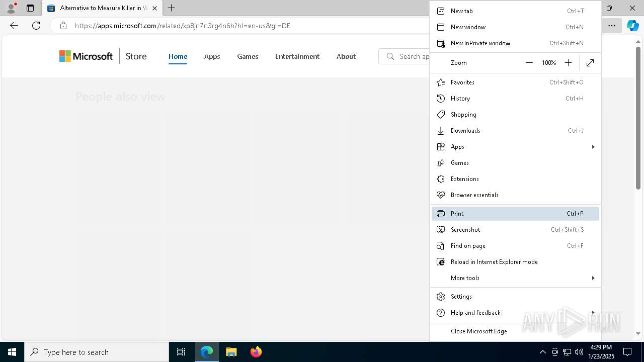The width and height of the screenshot is (644, 362).
Task: Open a new tab with plus button
Action: [172, 8]
